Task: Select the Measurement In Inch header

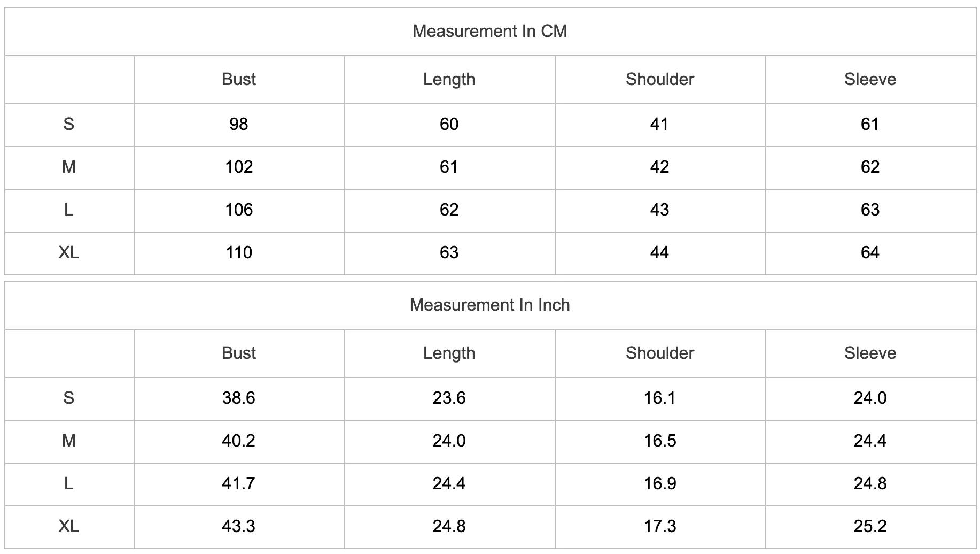Action: click(489, 305)
